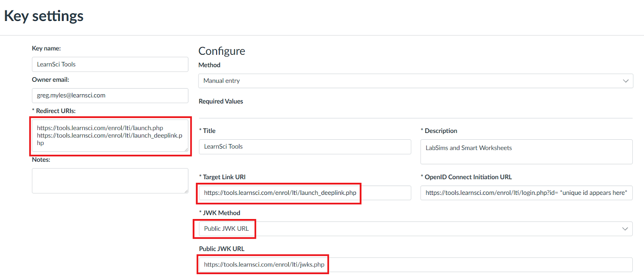Click the 'Redirect URIs:' field label
Image resolution: width=644 pixels, height=277 pixels.
pyautogui.click(x=56, y=111)
